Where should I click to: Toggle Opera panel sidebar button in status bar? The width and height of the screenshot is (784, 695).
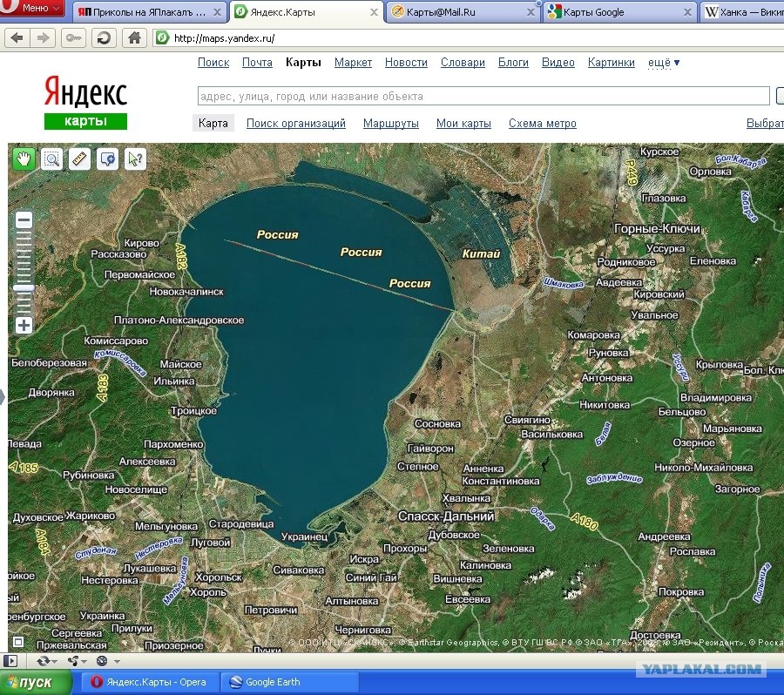[10, 661]
